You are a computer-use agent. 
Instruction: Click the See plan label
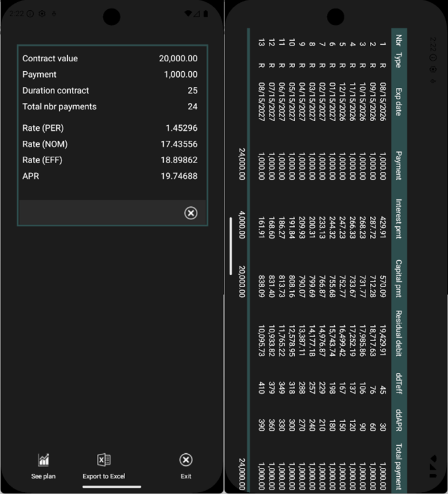[x=44, y=476]
